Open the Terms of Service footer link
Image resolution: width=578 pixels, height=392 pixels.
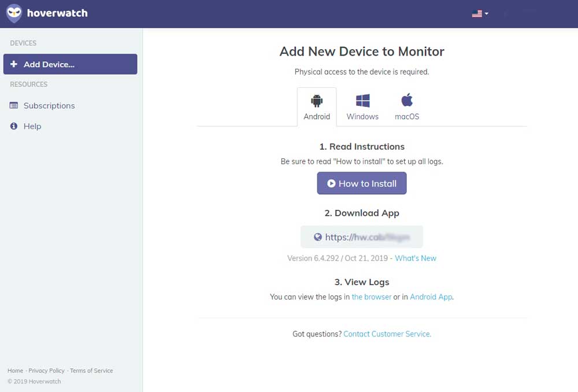click(x=91, y=371)
